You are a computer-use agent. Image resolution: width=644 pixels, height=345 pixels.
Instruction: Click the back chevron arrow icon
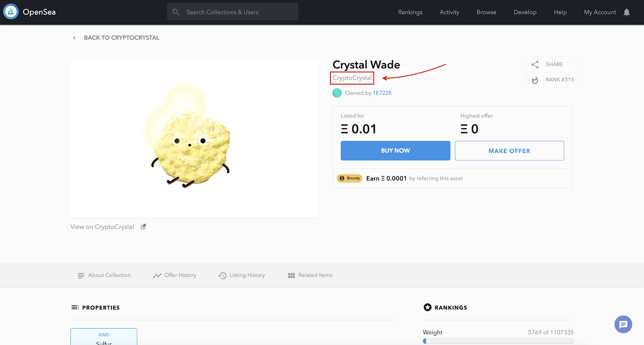pyautogui.click(x=74, y=38)
